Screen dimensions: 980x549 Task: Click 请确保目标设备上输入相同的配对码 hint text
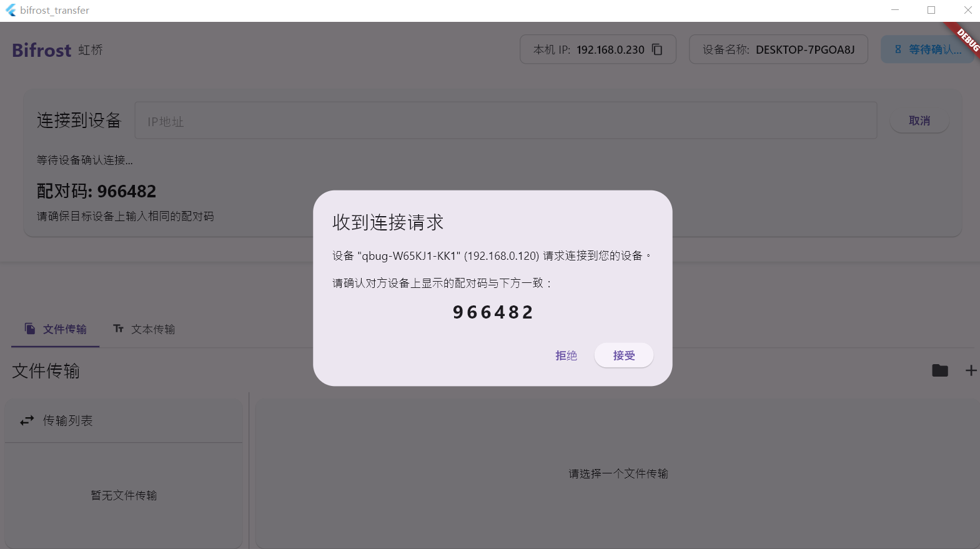tap(126, 216)
